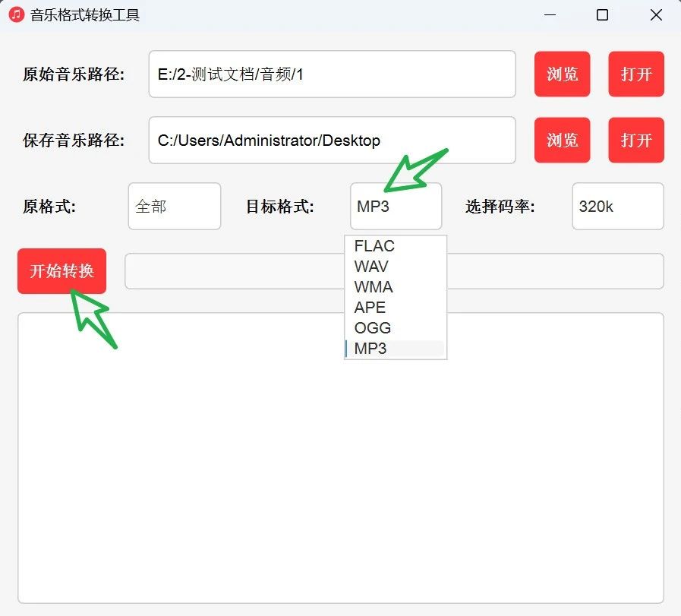Select APE from the format list
Image resolution: width=681 pixels, height=616 pixels.
396,307
